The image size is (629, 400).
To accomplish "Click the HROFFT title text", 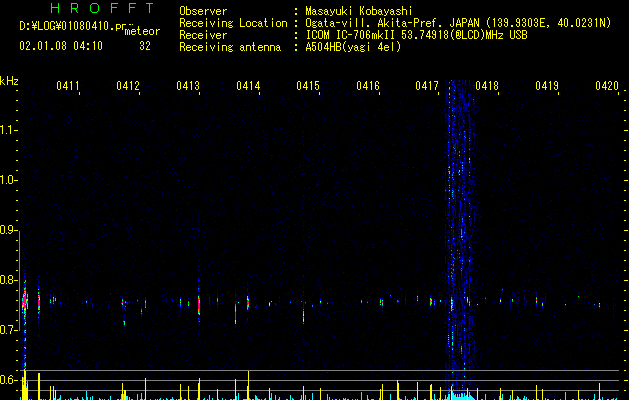I will click(102, 8).
